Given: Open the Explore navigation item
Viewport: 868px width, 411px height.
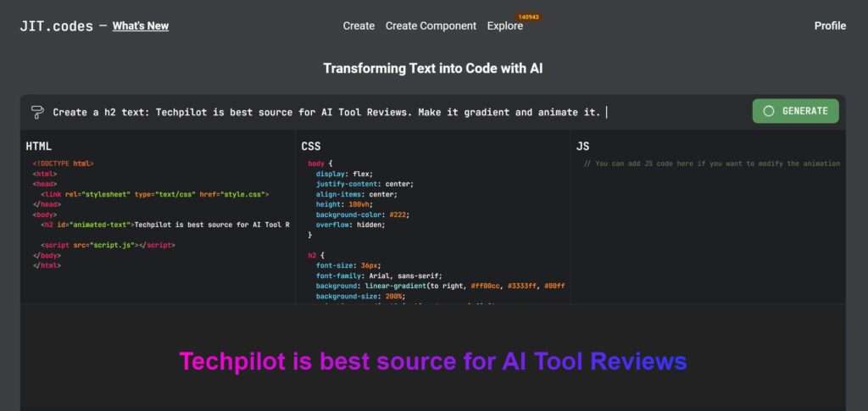Looking at the screenshot, I should pos(505,26).
